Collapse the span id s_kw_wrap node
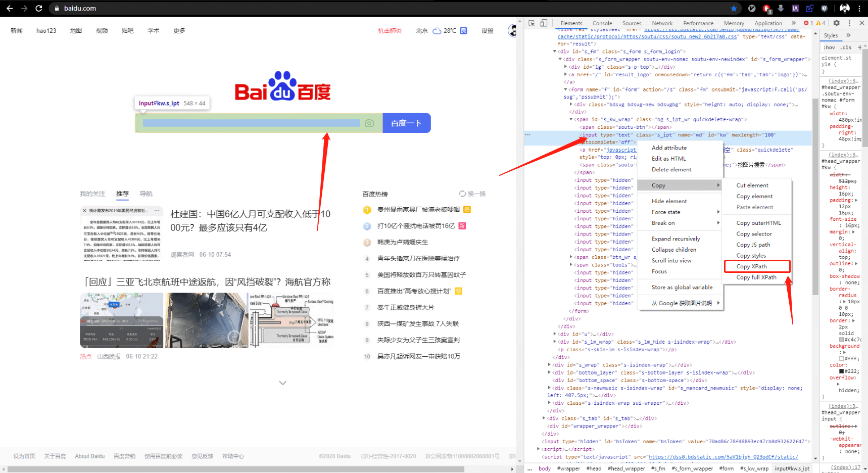 [571, 120]
